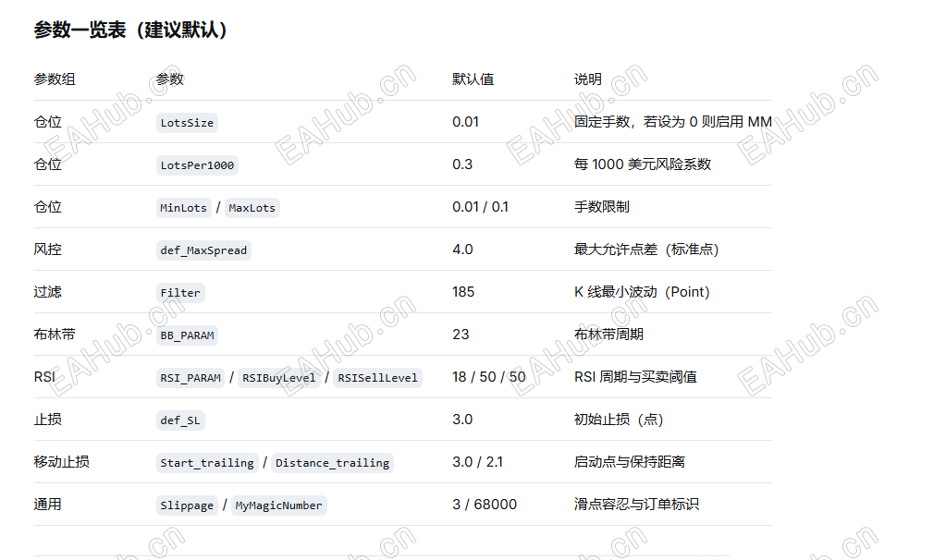Select the LotsSize parameter code
The height and width of the screenshot is (560, 946).
187,123
